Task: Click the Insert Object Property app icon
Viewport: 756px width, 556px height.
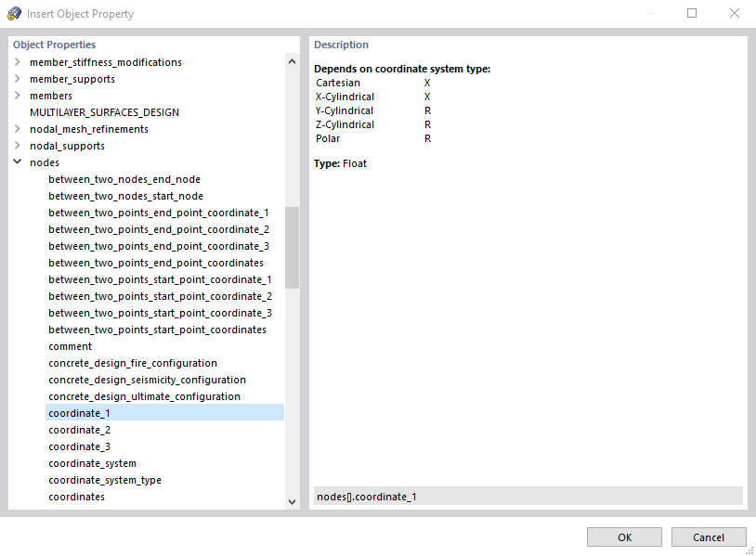Action: (x=14, y=14)
